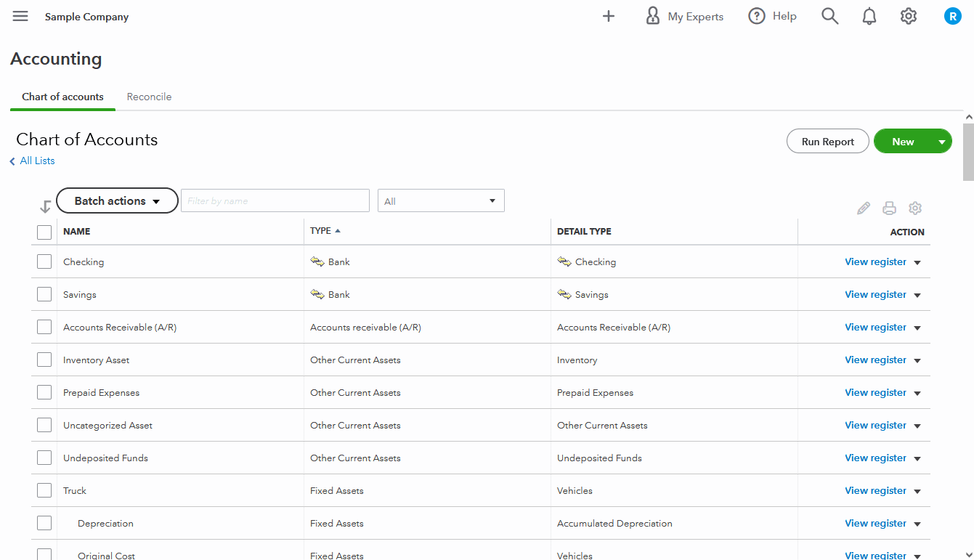974x560 pixels.
Task: Select the checkbox for the Checking account row
Action: point(44,261)
